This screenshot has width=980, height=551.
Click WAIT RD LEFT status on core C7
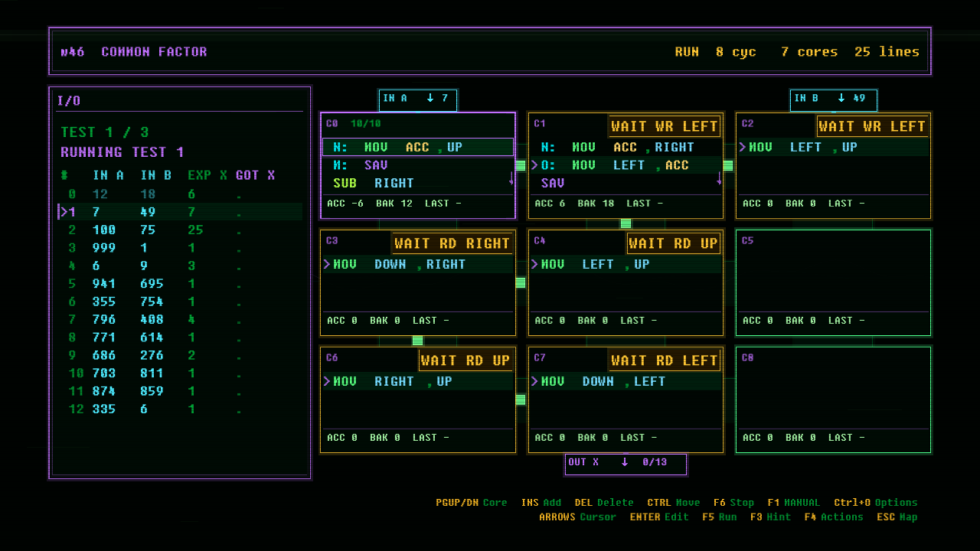click(665, 360)
